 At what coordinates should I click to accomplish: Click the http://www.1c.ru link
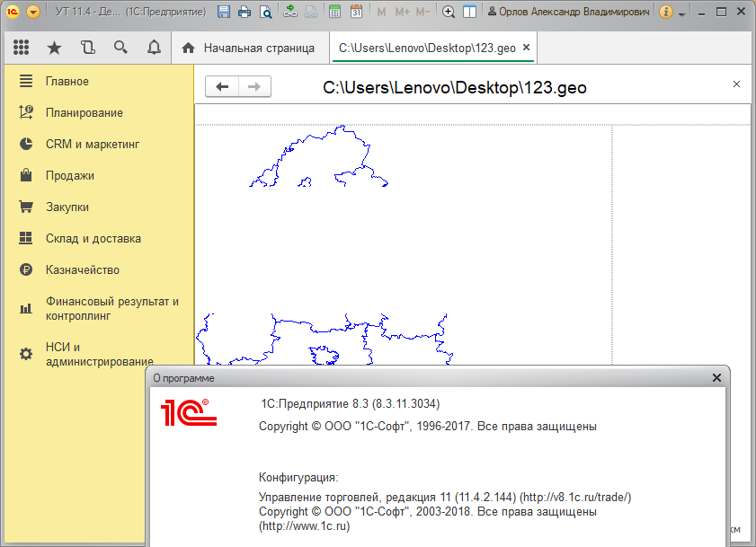pyautogui.click(x=304, y=525)
